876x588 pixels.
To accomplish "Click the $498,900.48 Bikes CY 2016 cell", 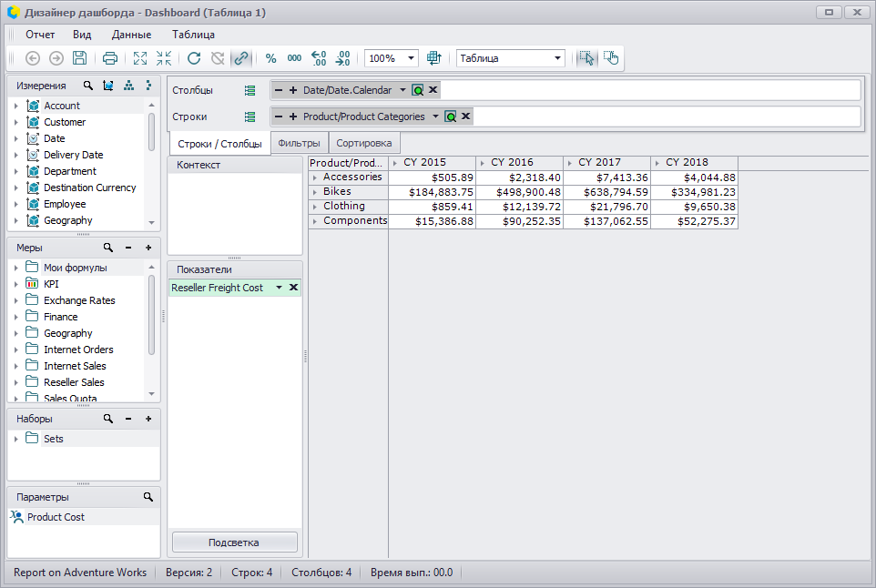I will (519, 192).
